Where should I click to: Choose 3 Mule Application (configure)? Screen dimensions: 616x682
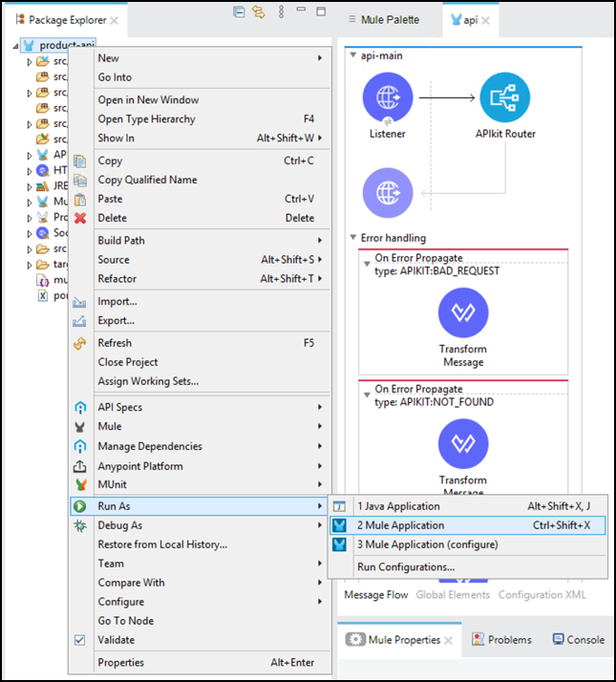point(467,544)
